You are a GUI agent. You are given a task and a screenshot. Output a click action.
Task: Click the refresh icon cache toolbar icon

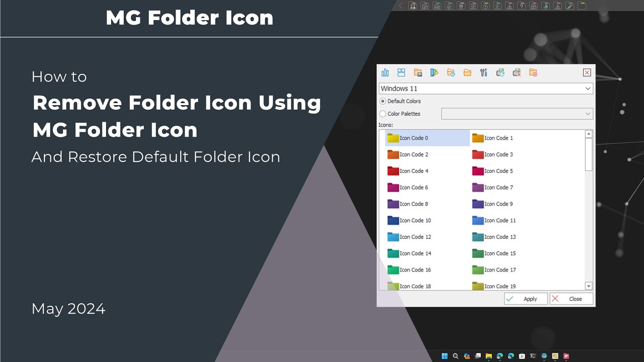(x=500, y=73)
